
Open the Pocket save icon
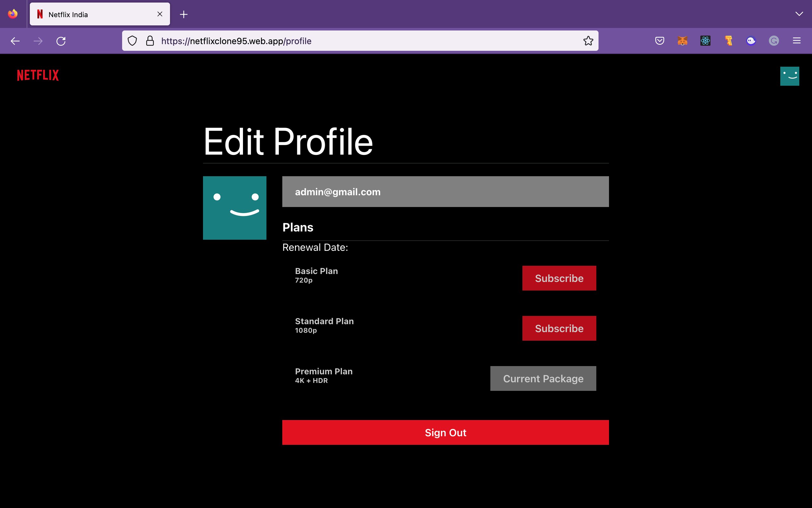coord(660,41)
